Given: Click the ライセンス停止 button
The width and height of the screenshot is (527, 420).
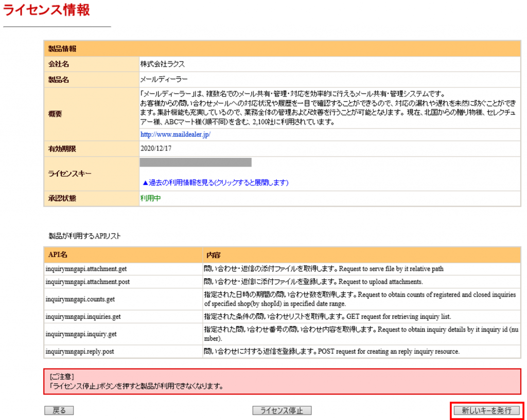Looking at the screenshot, I should (282, 410).
